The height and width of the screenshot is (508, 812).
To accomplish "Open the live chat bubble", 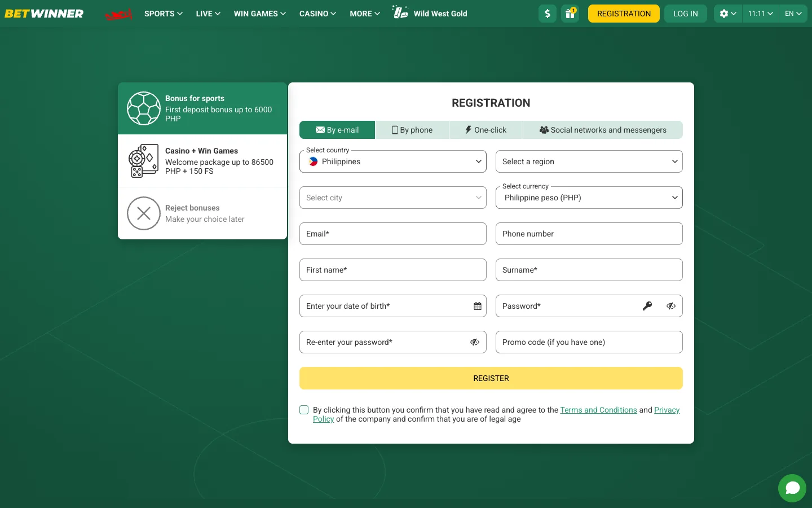I will [792, 488].
